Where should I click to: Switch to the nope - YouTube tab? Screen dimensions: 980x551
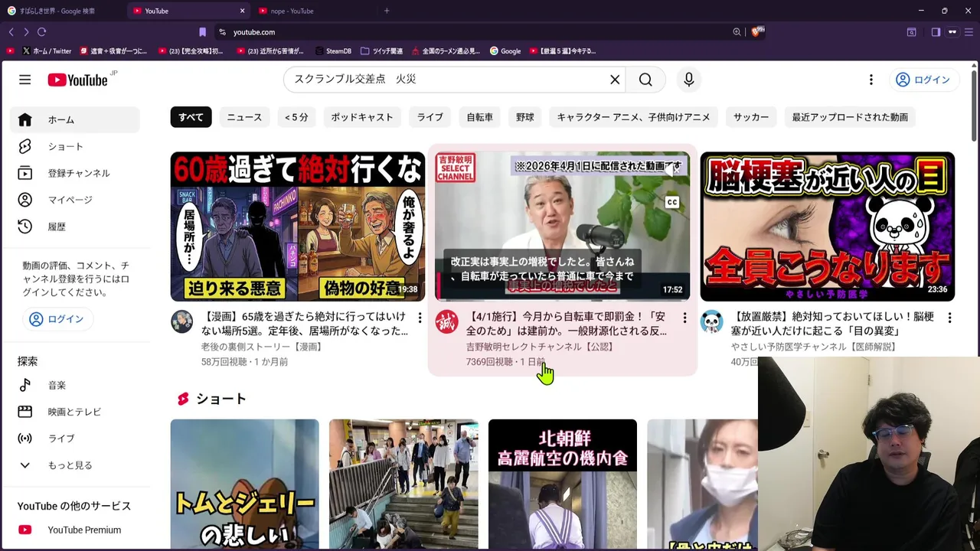[310, 11]
